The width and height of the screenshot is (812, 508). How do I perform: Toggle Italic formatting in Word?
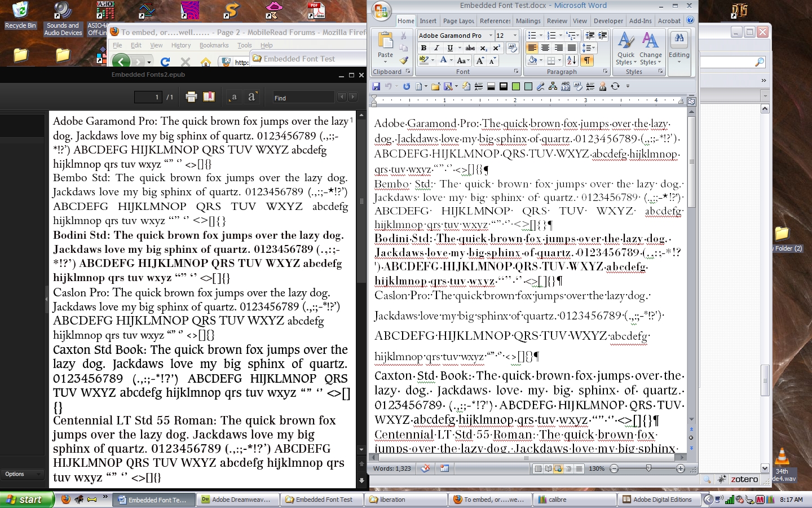pyautogui.click(x=436, y=48)
